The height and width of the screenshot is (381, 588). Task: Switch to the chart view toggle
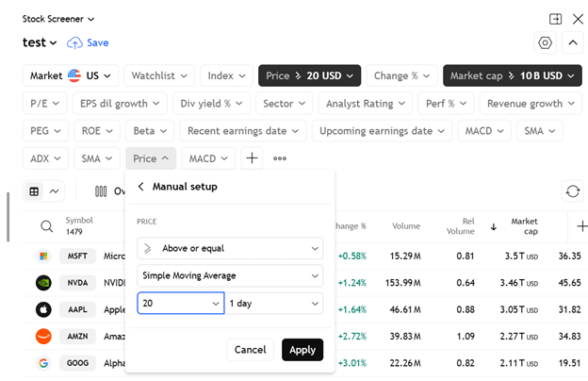coord(54,191)
